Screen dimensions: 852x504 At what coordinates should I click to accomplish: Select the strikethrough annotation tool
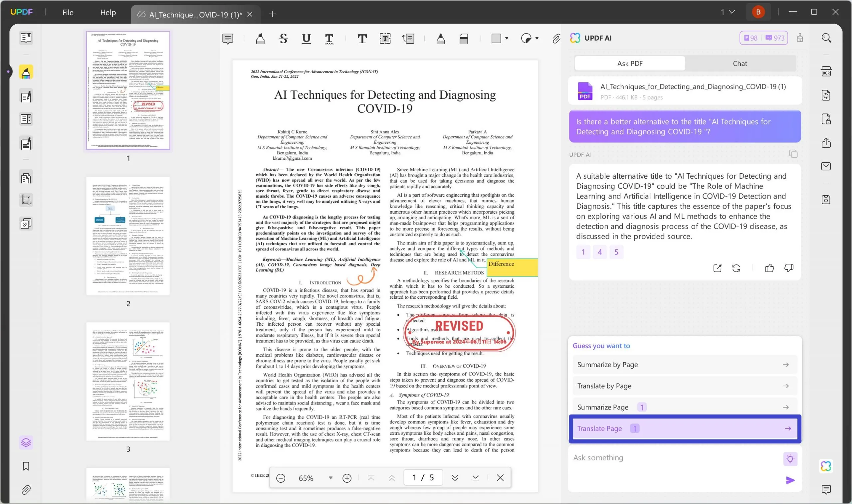[x=283, y=39]
